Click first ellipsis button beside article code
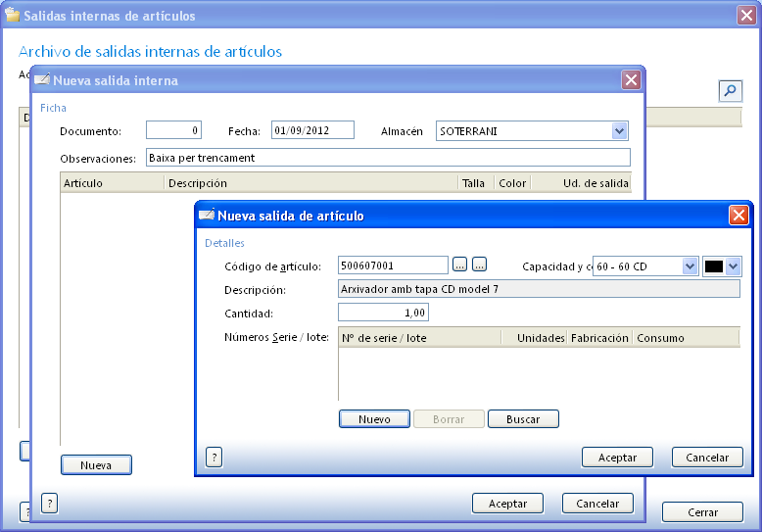762x532 pixels. 460,265
